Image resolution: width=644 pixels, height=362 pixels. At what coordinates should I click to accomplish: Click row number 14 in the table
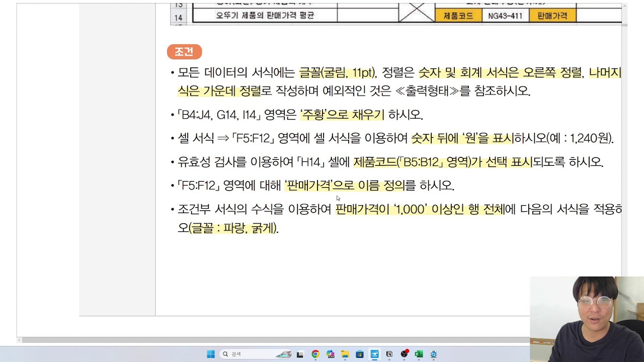click(x=178, y=17)
